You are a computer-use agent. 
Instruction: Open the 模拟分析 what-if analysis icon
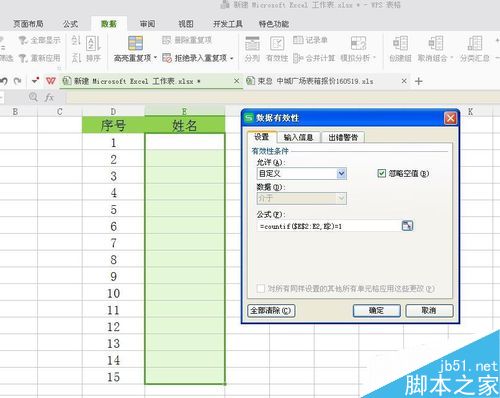pos(358,44)
